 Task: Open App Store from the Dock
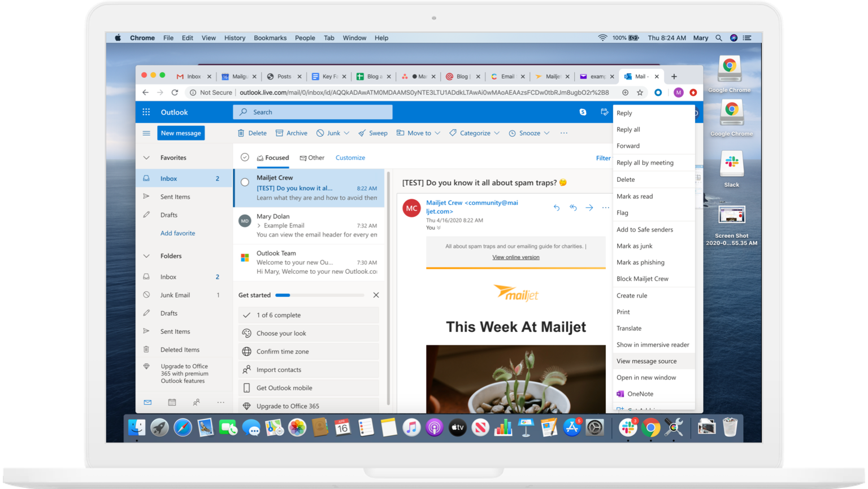coord(572,427)
